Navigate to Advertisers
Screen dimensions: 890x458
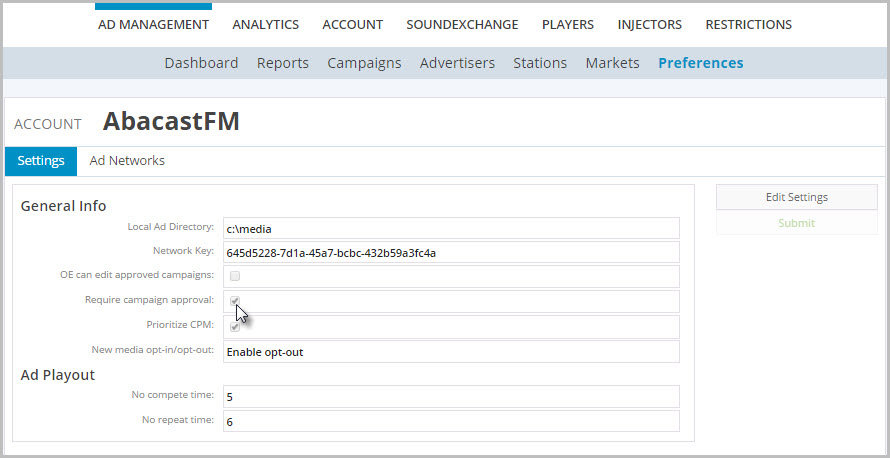457,63
